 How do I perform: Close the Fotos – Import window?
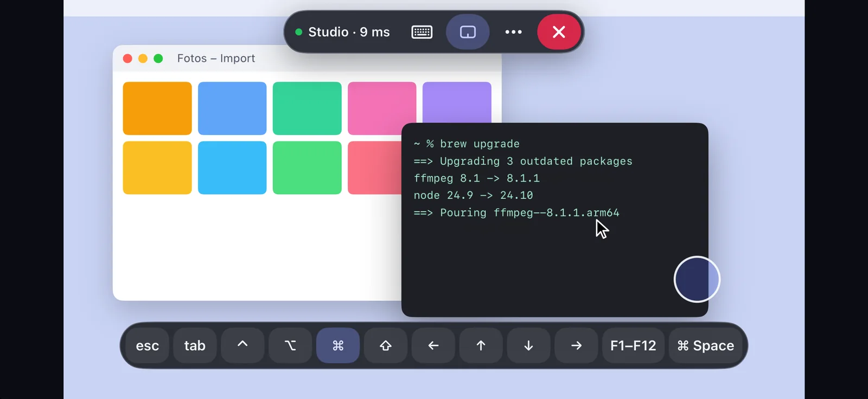pyautogui.click(x=127, y=59)
